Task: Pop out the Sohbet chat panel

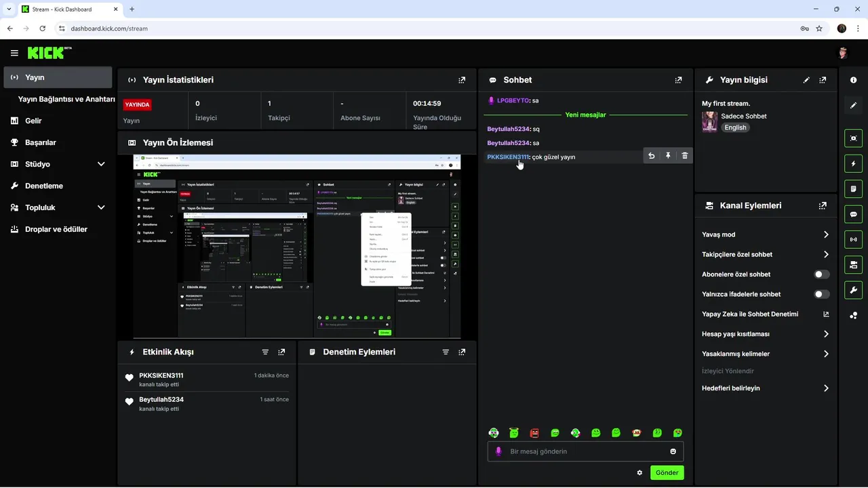Action: click(x=678, y=80)
